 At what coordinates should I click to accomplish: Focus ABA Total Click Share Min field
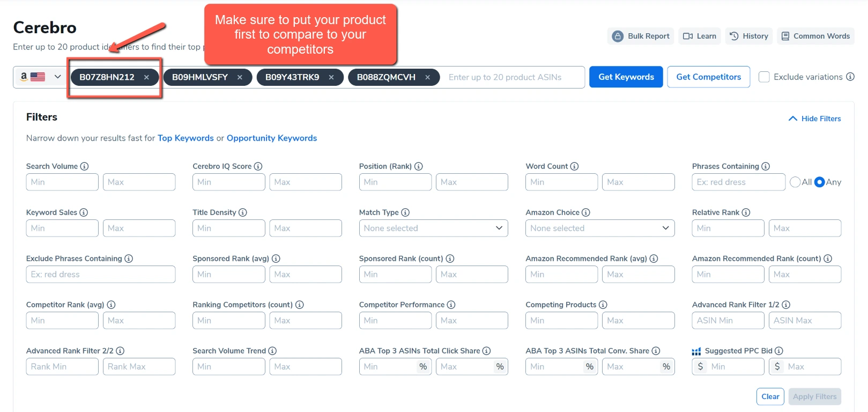[x=395, y=366]
